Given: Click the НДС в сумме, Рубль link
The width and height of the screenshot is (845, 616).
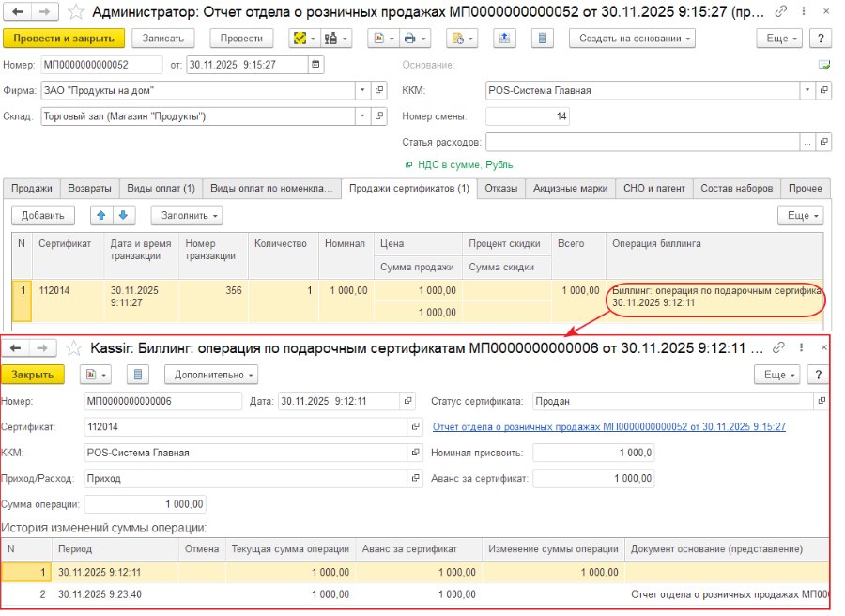Looking at the screenshot, I should coord(465,165).
